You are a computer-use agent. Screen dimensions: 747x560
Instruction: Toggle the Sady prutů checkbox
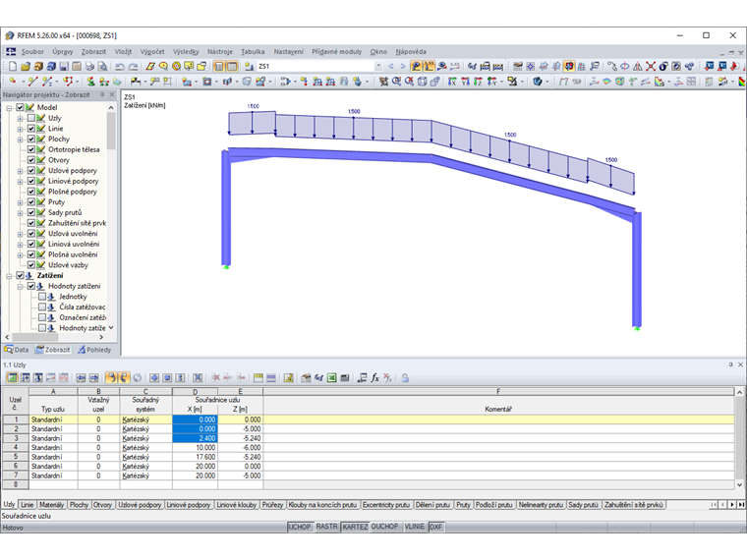31,212
